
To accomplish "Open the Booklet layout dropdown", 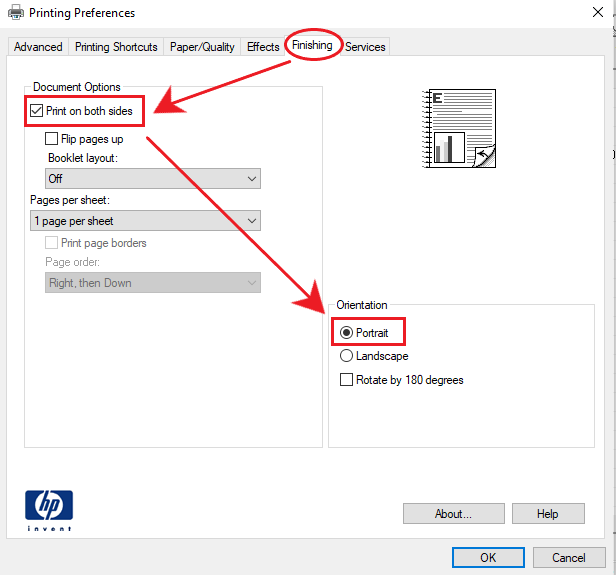I will (153, 179).
